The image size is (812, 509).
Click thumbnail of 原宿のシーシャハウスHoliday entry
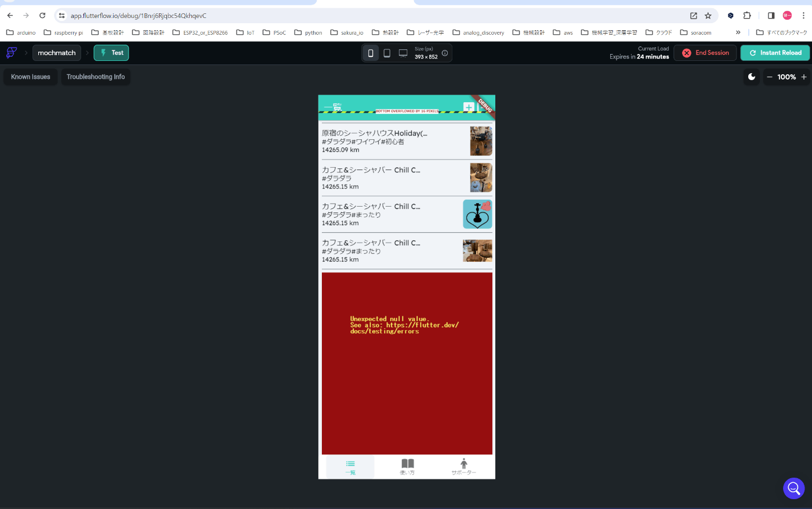[x=481, y=141]
